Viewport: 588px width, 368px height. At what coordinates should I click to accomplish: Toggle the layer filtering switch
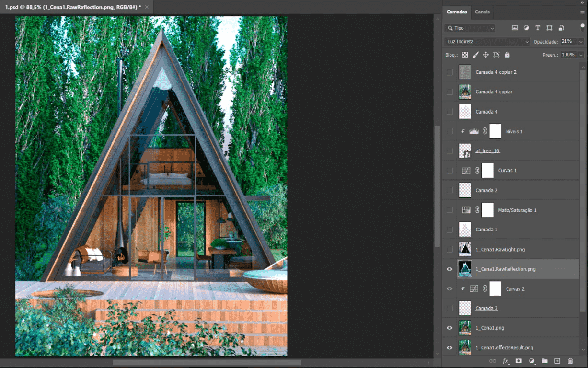tap(582, 28)
